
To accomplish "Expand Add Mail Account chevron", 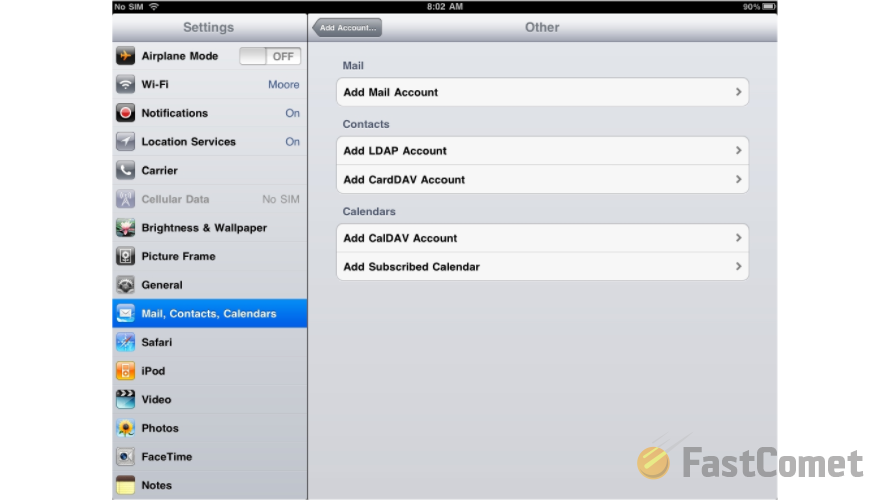I will 738,92.
